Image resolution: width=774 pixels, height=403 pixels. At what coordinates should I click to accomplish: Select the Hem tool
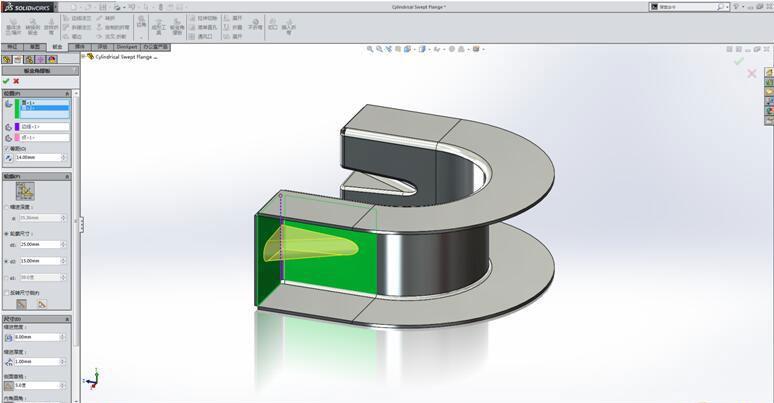[73, 37]
